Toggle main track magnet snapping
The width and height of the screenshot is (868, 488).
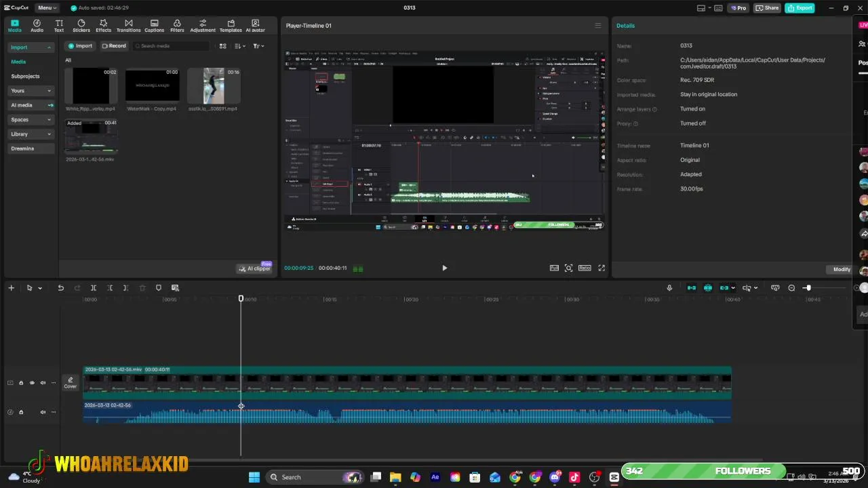692,288
